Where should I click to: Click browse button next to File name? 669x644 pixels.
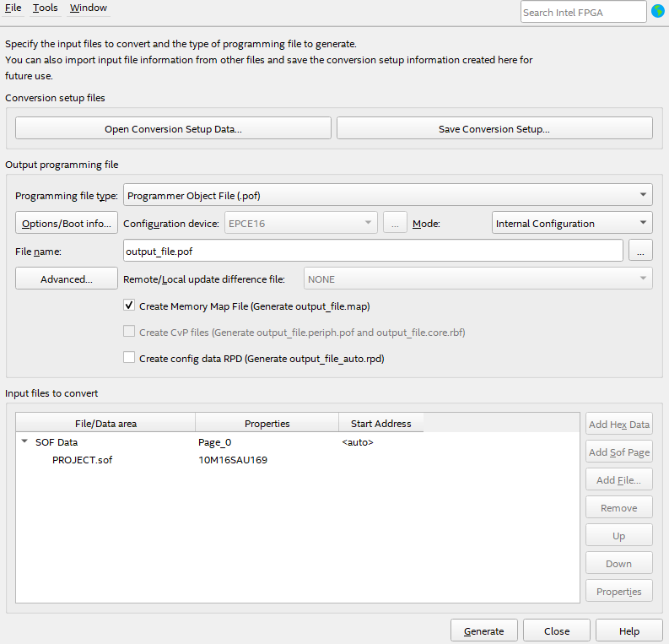(640, 251)
